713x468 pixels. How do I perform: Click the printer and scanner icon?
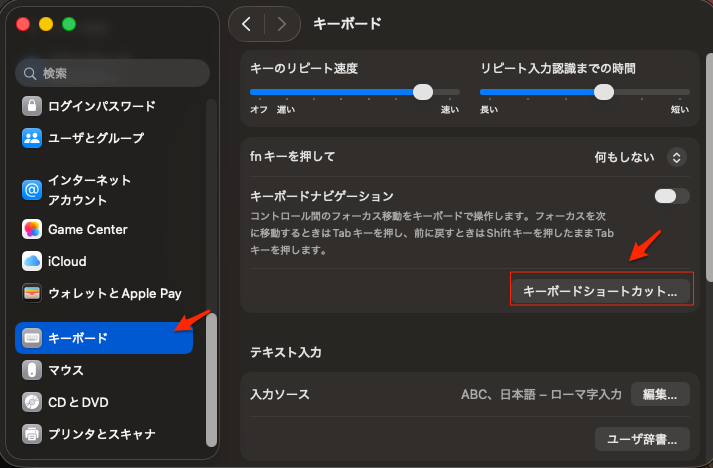[x=32, y=434]
